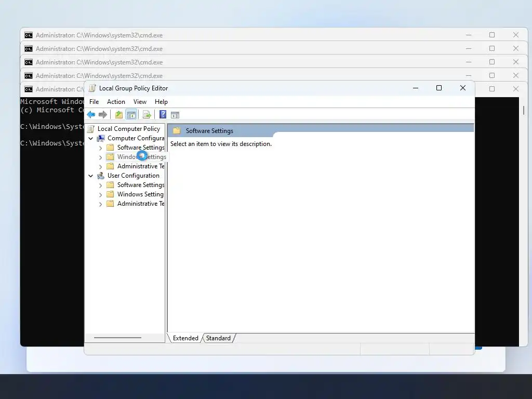Image resolution: width=532 pixels, height=399 pixels.
Task: Expand Software Settings under Computer Configuration
Action: point(100,148)
